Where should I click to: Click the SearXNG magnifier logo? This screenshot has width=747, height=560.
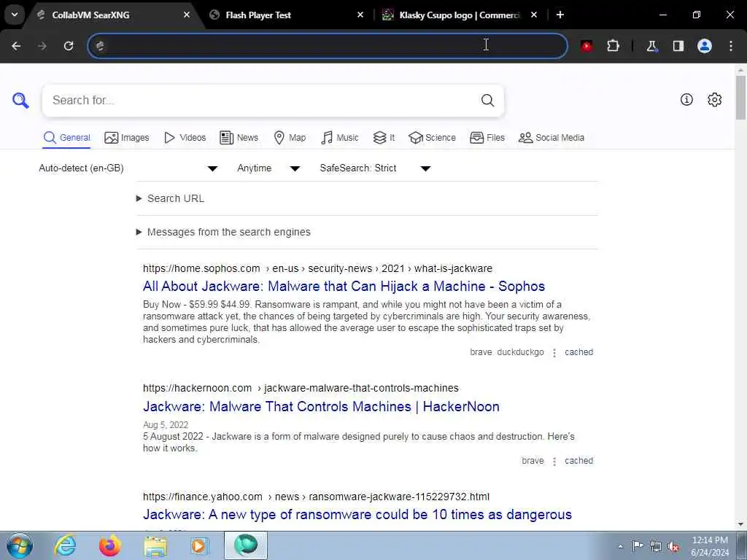20,100
